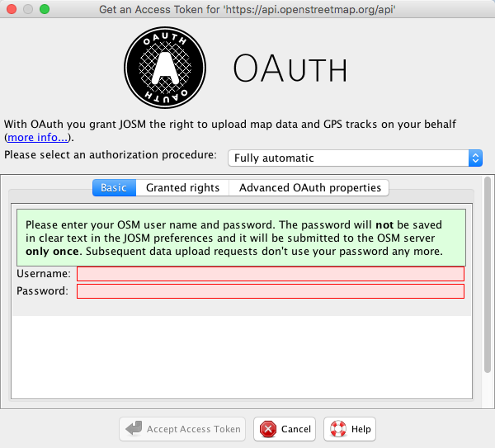Open the authorization procedure dropdown arrows
Image resolution: width=495 pixels, height=448 pixels.
[475, 158]
